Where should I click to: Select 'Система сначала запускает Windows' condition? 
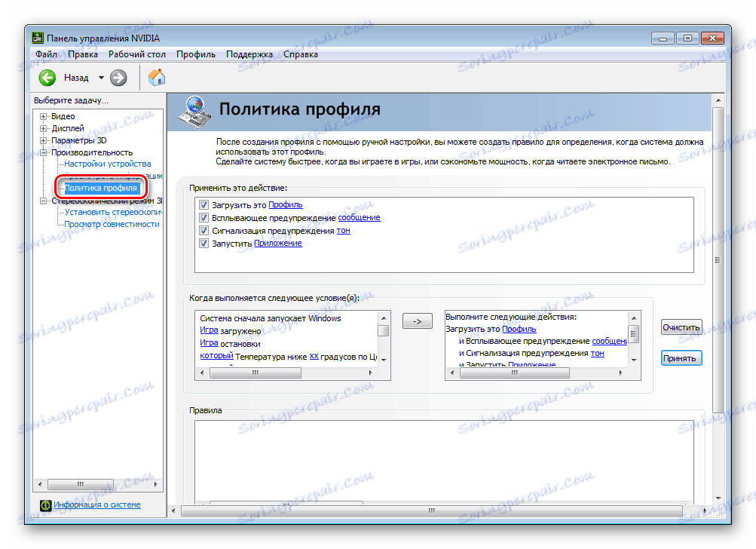[x=271, y=318]
